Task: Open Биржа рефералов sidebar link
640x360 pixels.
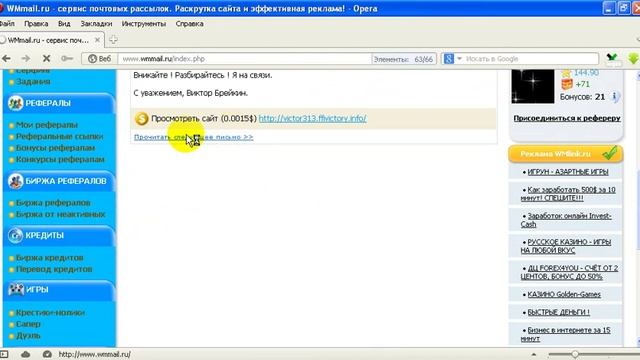Action: click(53, 203)
